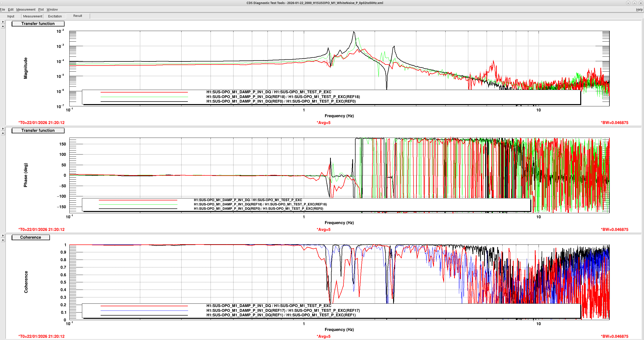Open the Window menu

[52, 10]
